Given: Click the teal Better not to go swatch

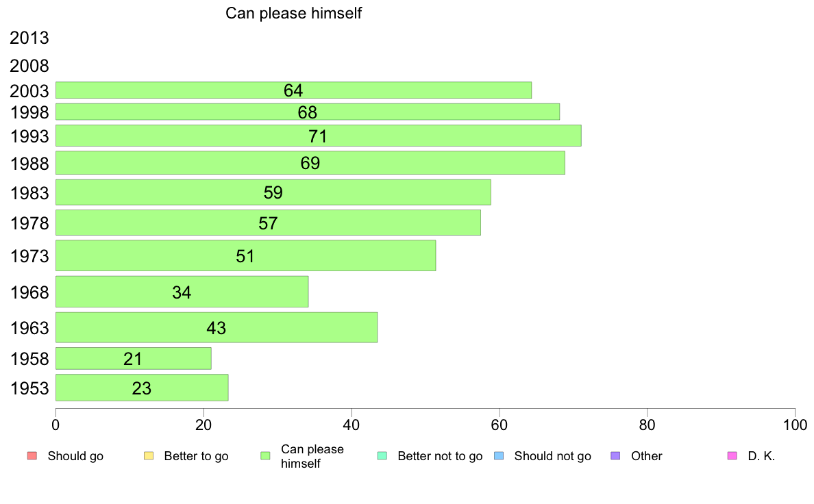Looking at the screenshot, I should [382, 456].
